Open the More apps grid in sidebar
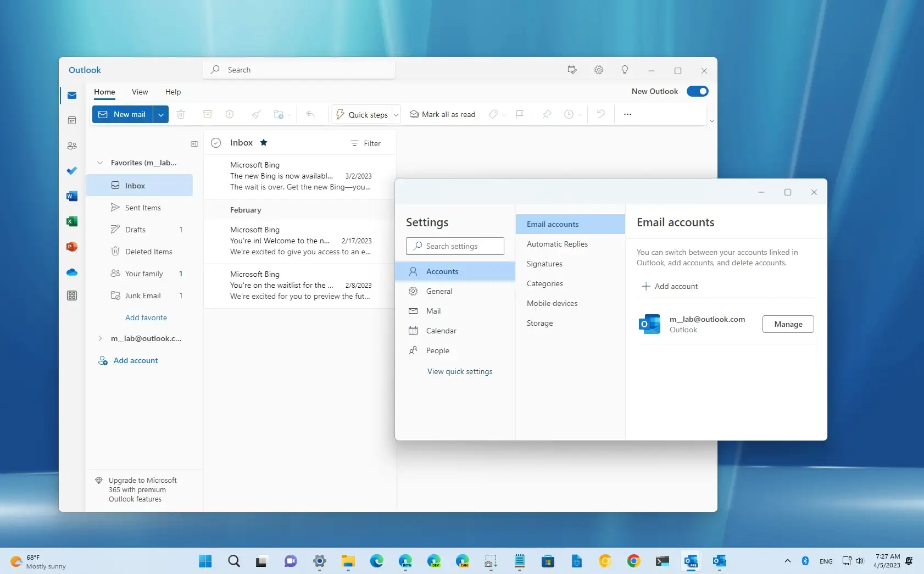The height and width of the screenshot is (574, 924). [x=72, y=296]
